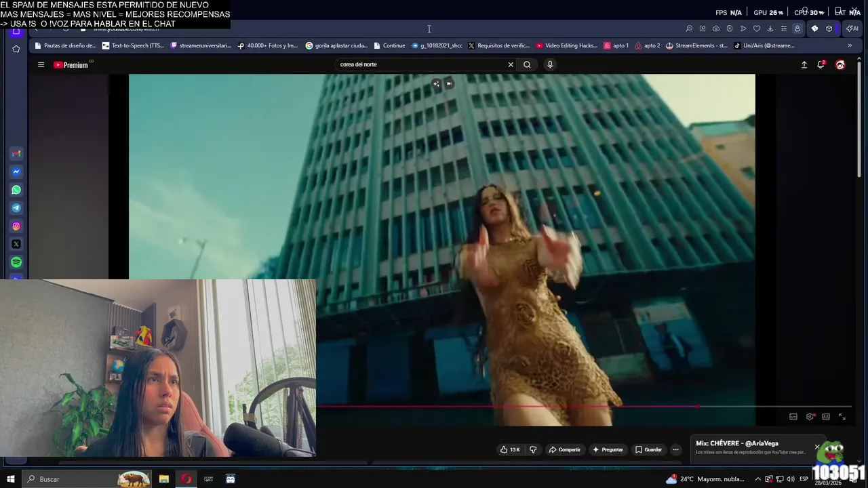The image size is (868, 488).
Task: Open Opera profile person icon
Action: pos(797,28)
